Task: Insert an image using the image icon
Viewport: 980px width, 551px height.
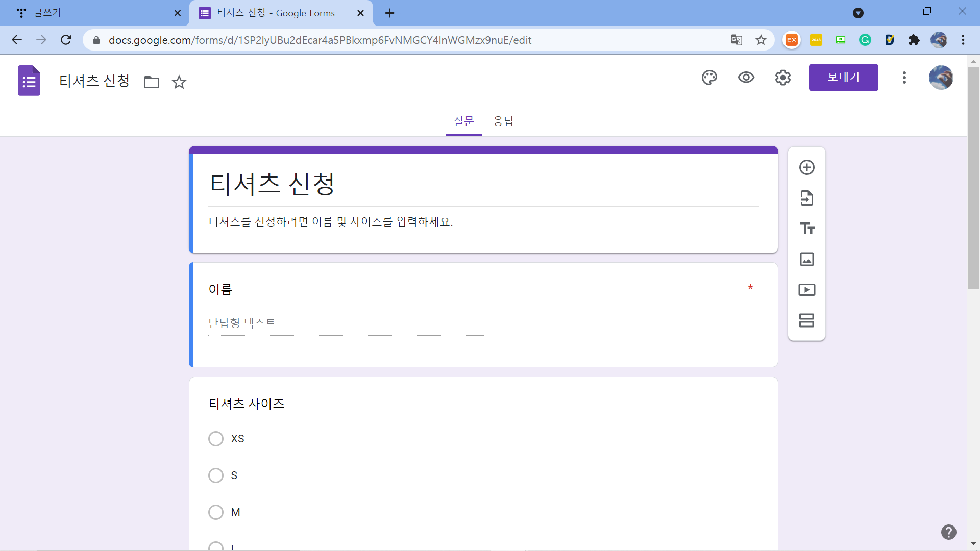Action: [x=806, y=259]
